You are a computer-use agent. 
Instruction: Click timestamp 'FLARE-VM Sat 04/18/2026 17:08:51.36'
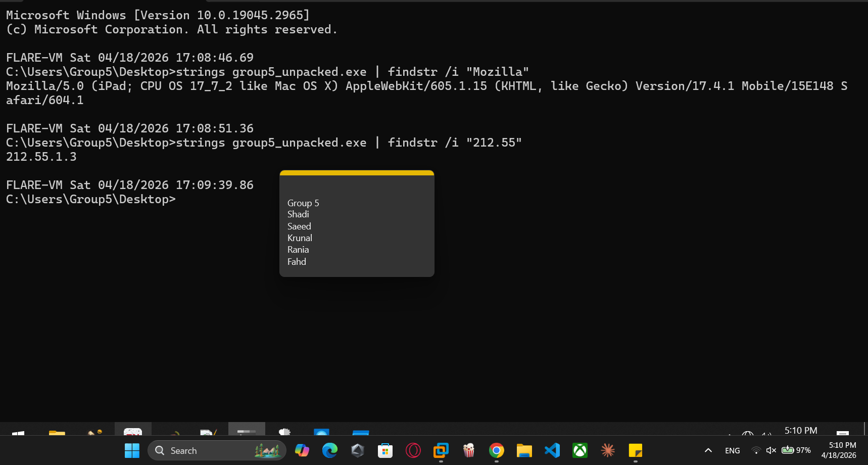130,128
